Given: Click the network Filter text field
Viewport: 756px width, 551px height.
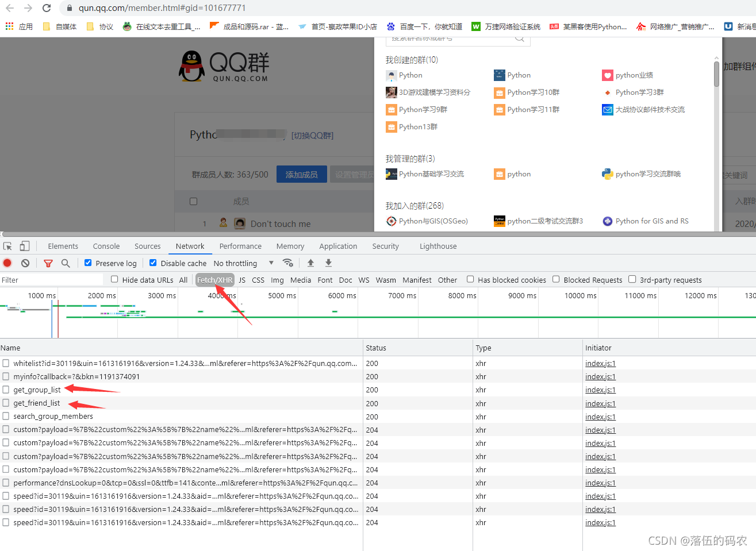Looking at the screenshot, I should point(51,280).
